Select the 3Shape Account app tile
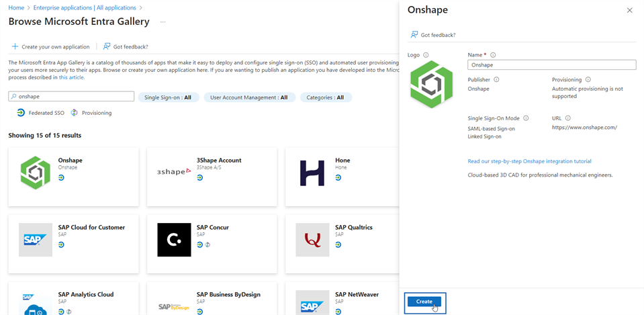644x315 pixels. point(208,177)
